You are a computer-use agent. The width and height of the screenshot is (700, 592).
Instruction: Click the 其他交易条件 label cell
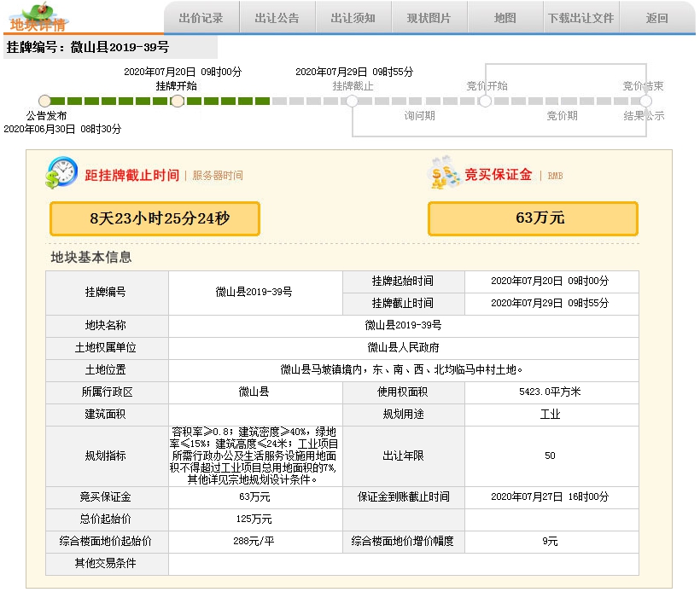108,564
